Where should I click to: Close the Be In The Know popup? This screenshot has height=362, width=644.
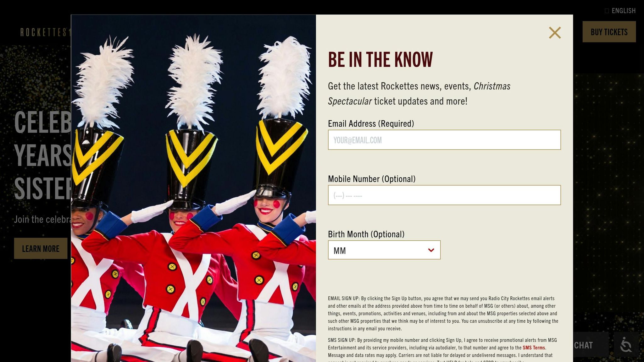(555, 33)
